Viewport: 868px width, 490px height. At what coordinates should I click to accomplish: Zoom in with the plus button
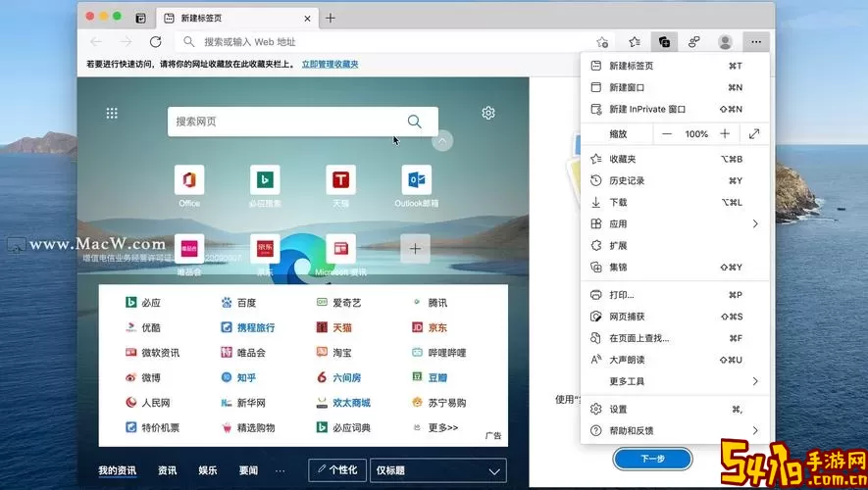[725, 134]
